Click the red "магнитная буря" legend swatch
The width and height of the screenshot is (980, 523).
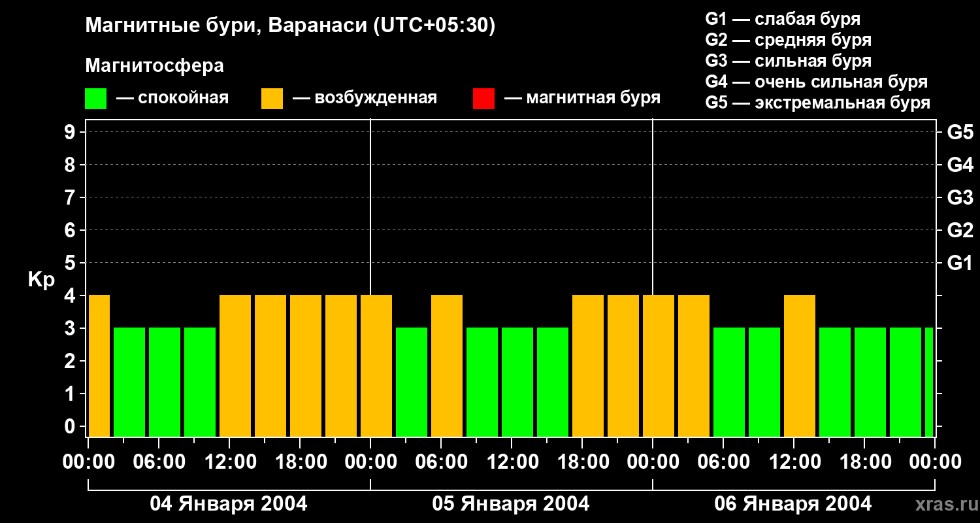[x=483, y=99]
